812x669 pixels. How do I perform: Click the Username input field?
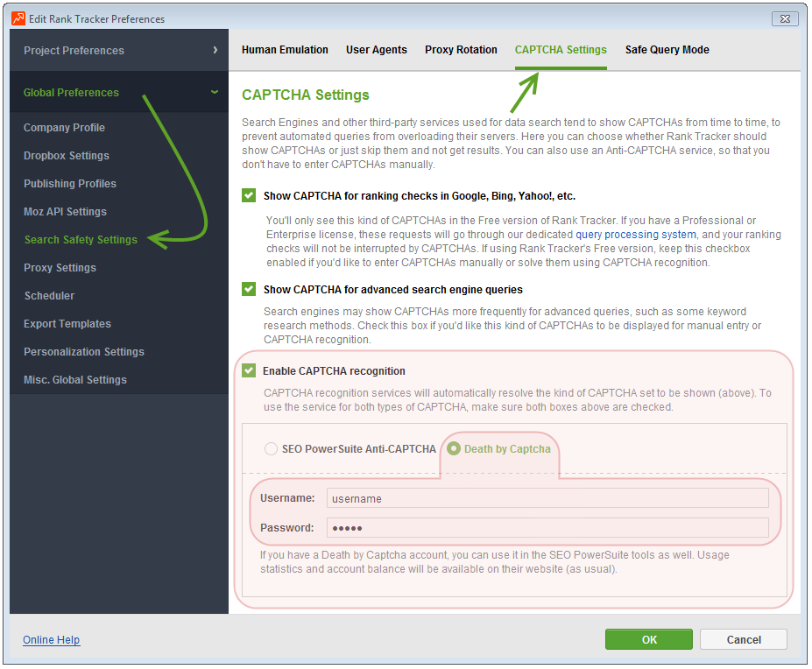pyautogui.click(x=547, y=498)
